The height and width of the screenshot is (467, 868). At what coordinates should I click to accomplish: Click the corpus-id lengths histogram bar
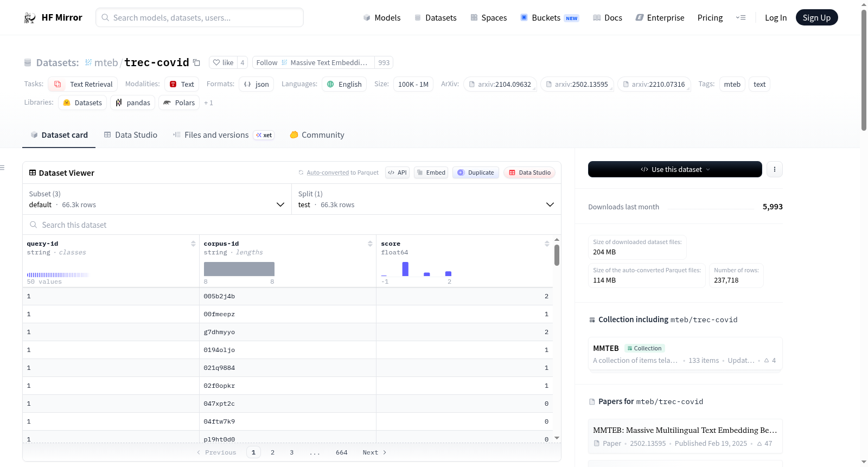click(x=239, y=269)
